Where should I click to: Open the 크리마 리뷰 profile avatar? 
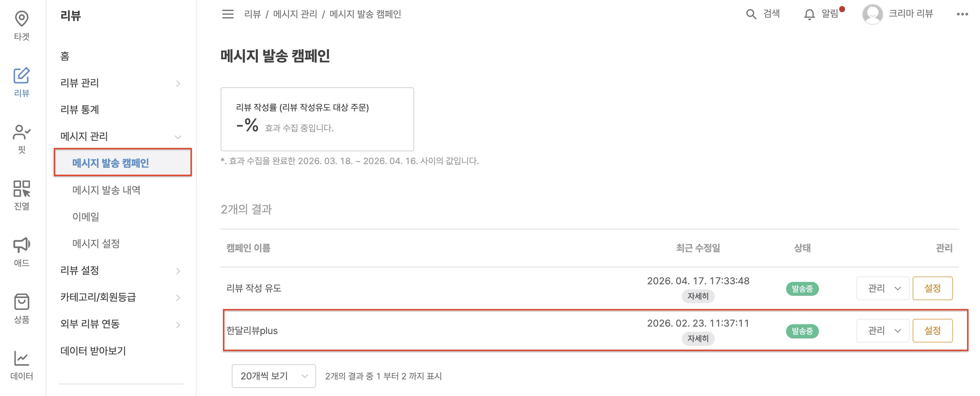pos(872,15)
